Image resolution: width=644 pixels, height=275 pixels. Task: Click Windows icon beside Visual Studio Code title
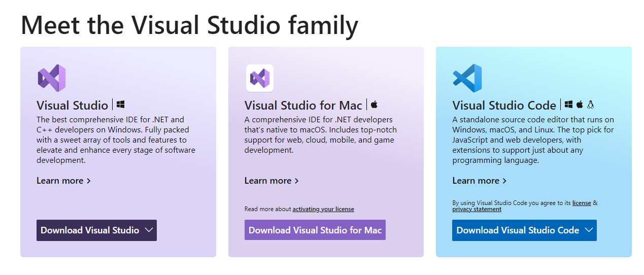[x=569, y=105]
